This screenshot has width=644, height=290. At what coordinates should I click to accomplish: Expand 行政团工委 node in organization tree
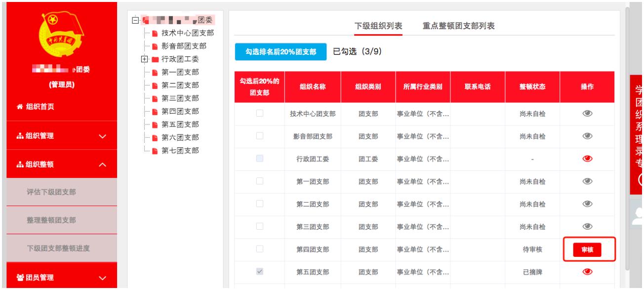pyautogui.click(x=144, y=60)
